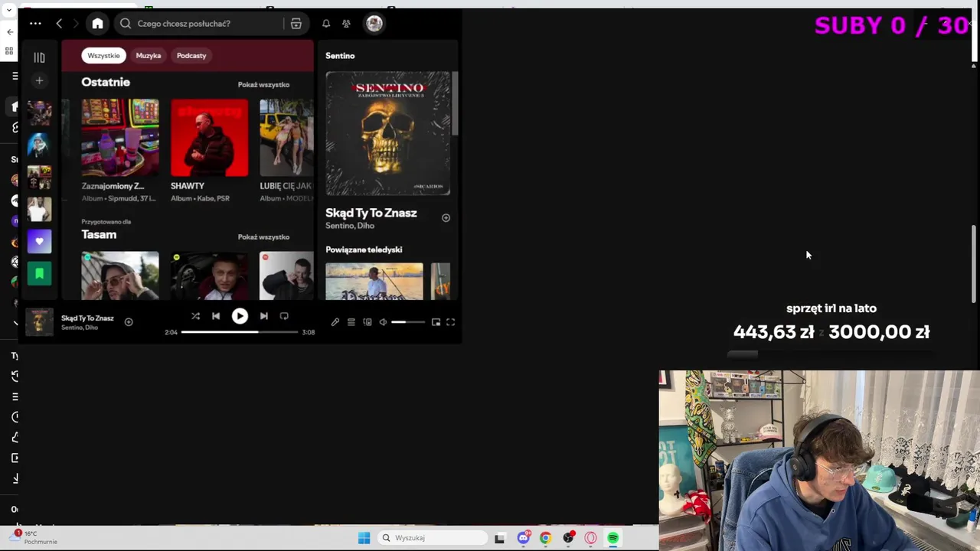The width and height of the screenshot is (980, 551).
Task: Open Task View on taskbar
Action: pyautogui.click(x=500, y=538)
